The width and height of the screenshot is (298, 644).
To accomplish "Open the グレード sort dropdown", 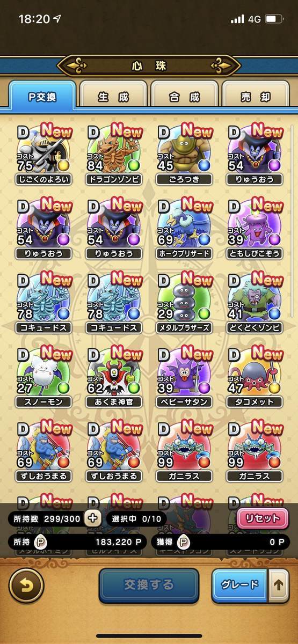I will [x=240, y=585].
